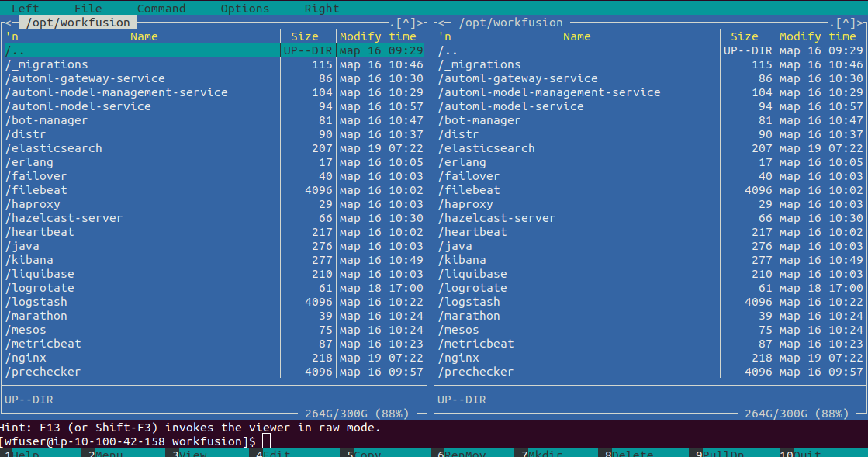The width and height of the screenshot is (868, 457).
Task: Click right panel 'n sort order indicator
Action: [x=444, y=36]
